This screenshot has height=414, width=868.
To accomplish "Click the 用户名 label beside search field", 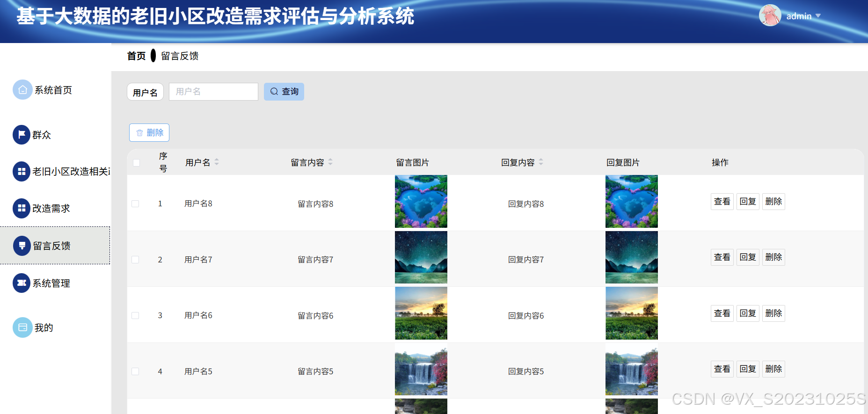I will (145, 92).
